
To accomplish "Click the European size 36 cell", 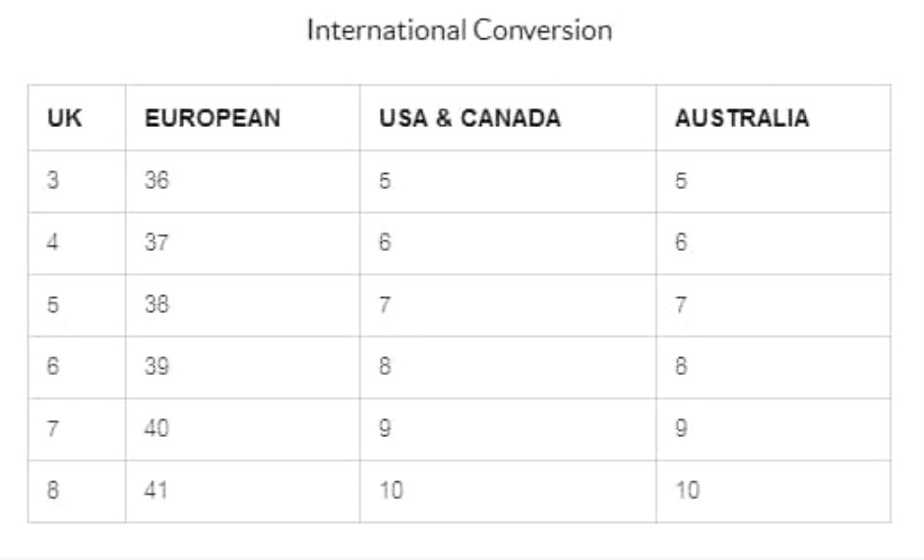I will coord(243,181).
